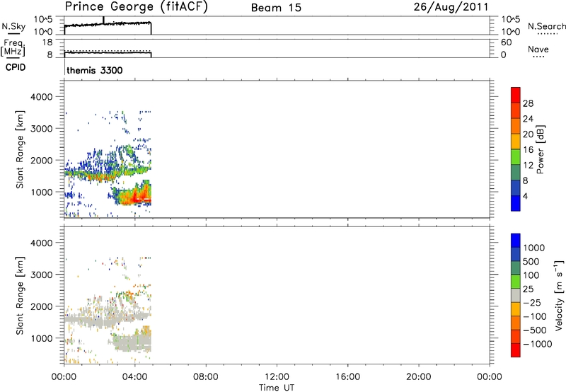The height and width of the screenshot is (392, 566).
Task: Click the '500' tick on Velocity colorbar
Action: coord(531,262)
